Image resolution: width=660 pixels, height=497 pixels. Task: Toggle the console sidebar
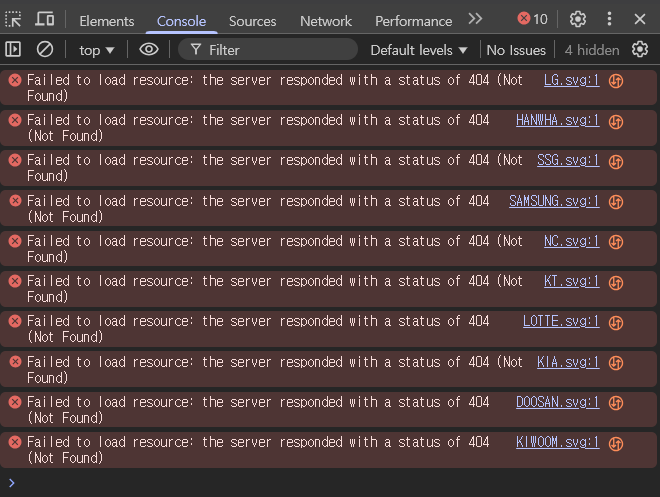(x=13, y=49)
